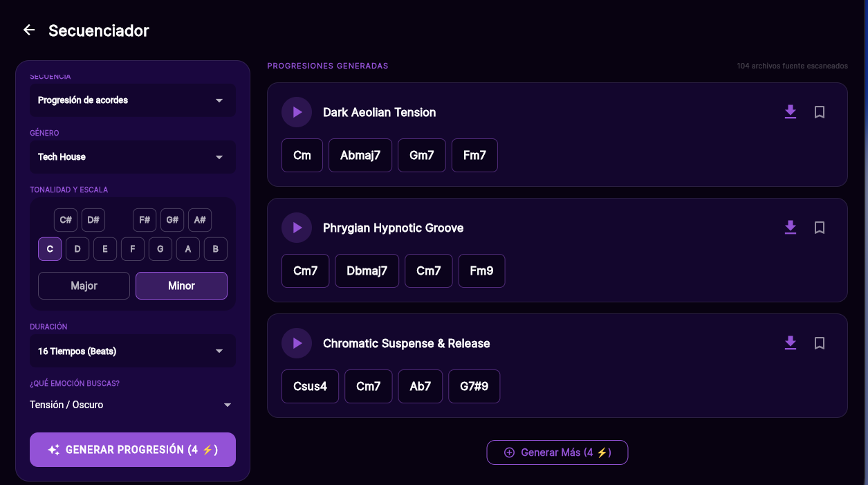Choose the F# key
868x485 pixels.
(x=145, y=220)
